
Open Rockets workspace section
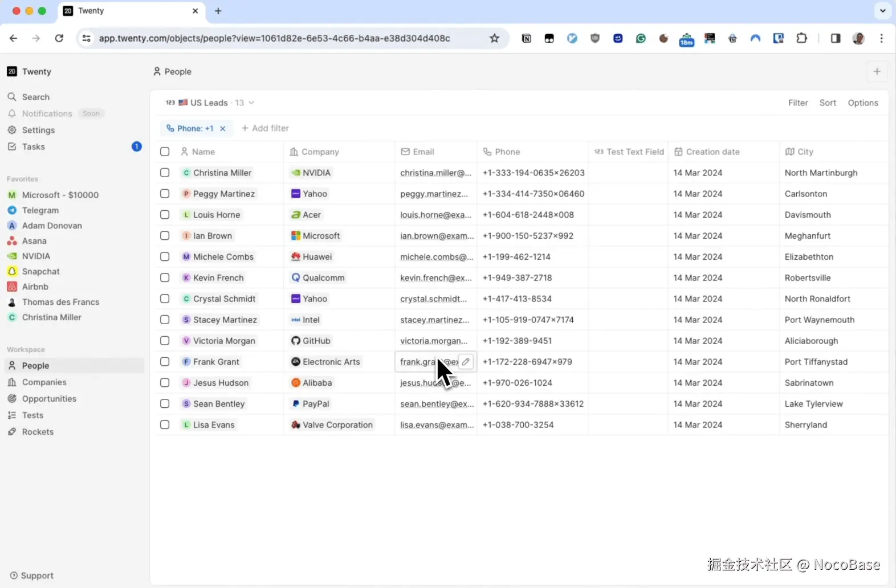(38, 432)
